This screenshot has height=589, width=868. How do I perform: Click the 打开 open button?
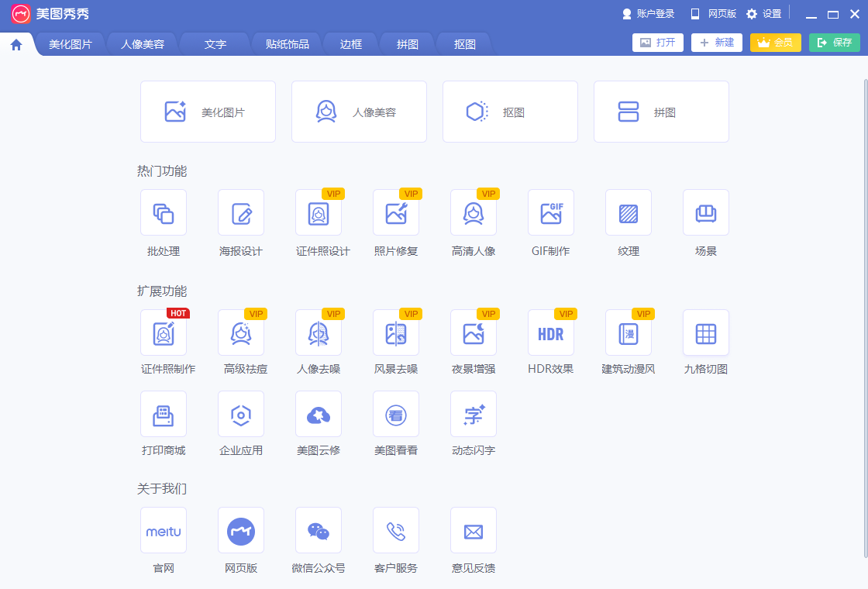[658, 43]
